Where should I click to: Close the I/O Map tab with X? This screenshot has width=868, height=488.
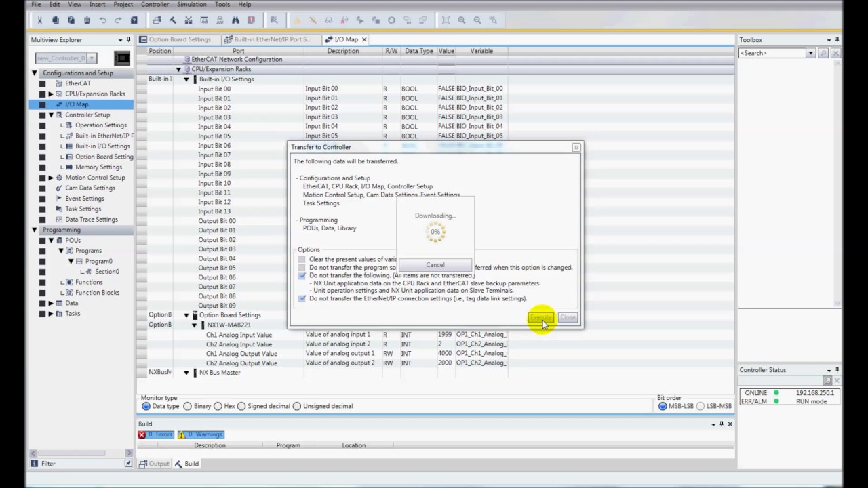[364, 39]
